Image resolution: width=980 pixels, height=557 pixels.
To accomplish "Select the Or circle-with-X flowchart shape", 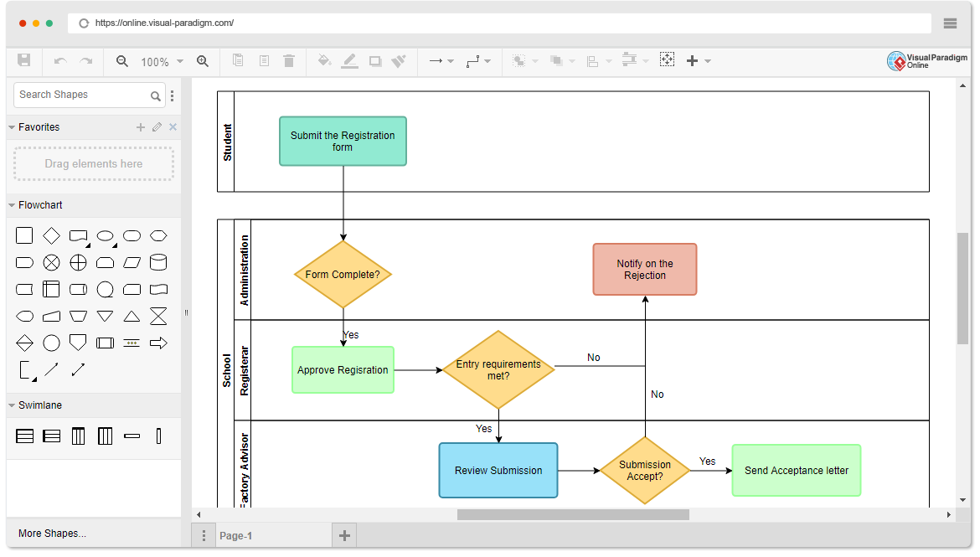I will 51,262.
